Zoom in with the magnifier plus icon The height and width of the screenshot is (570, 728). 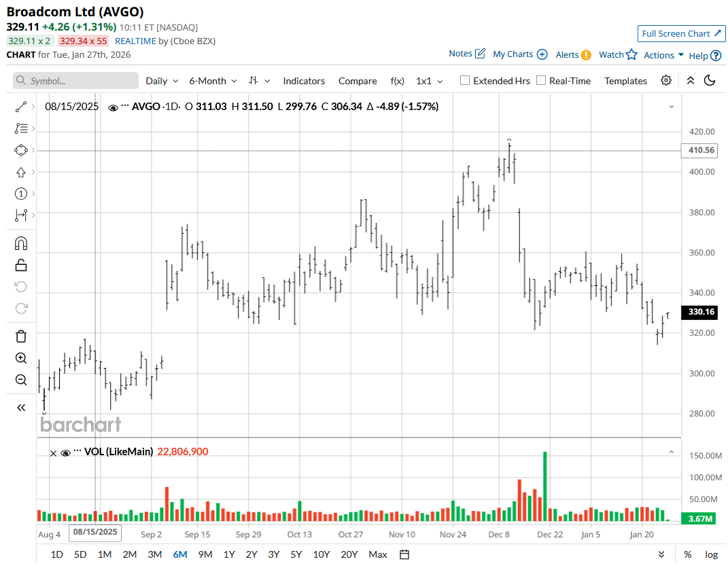[21, 358]
